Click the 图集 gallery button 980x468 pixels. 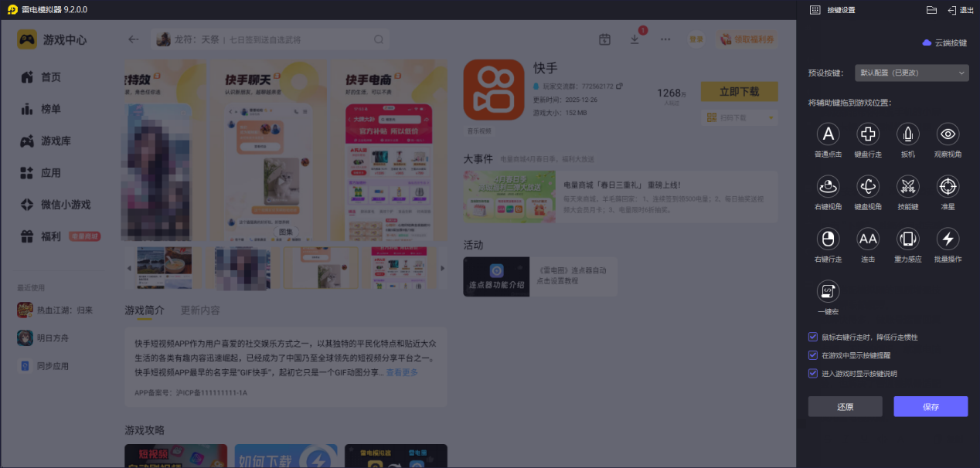(286, 232)
